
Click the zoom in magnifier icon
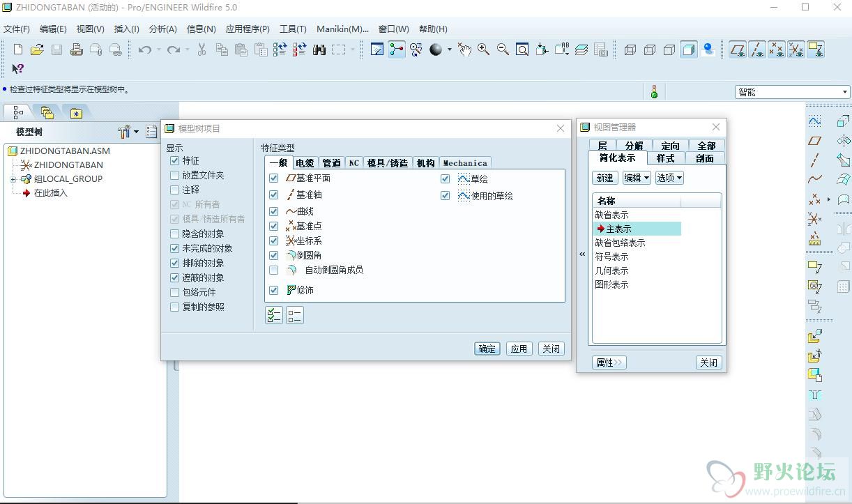click(483, 49)
